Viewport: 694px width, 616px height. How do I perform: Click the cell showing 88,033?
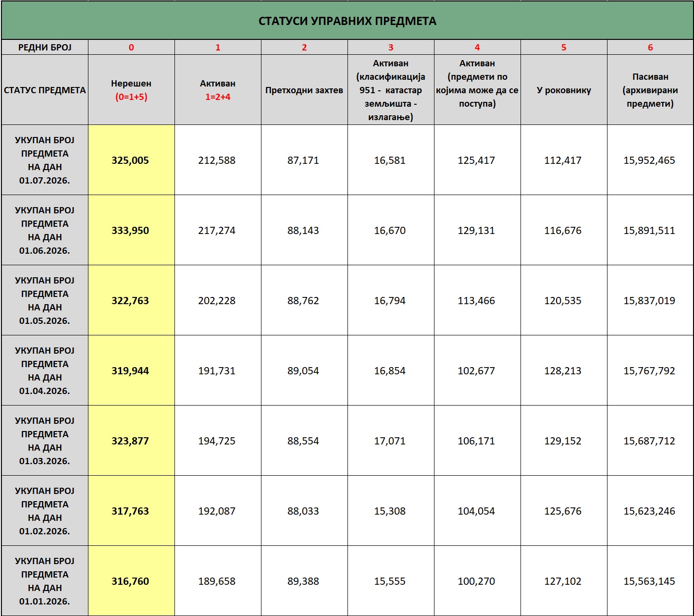click(x=304, y=511)
